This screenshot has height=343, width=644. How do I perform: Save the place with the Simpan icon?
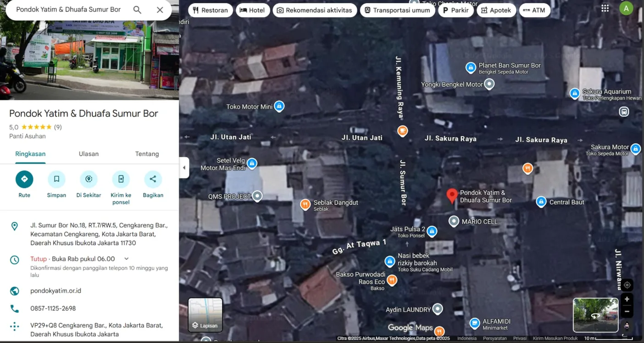(56, 179)
